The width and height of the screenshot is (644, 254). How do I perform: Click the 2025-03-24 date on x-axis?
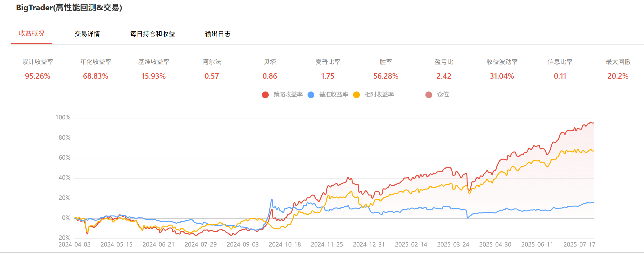click(453, 245)
